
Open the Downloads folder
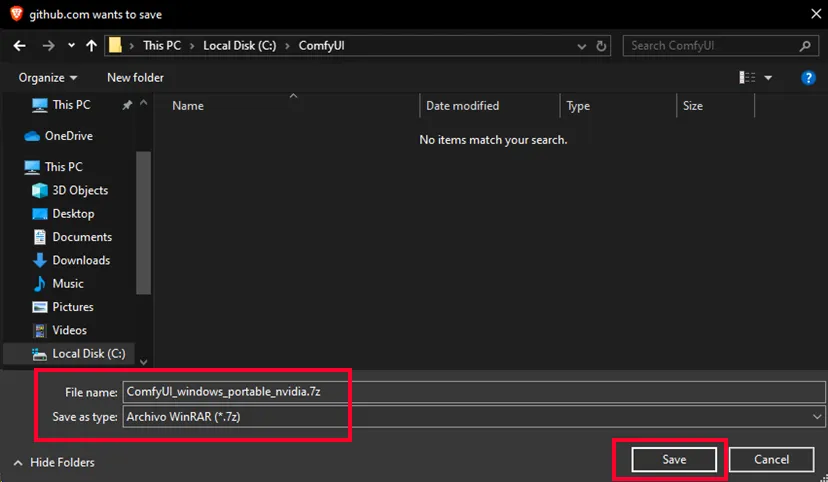81,260
